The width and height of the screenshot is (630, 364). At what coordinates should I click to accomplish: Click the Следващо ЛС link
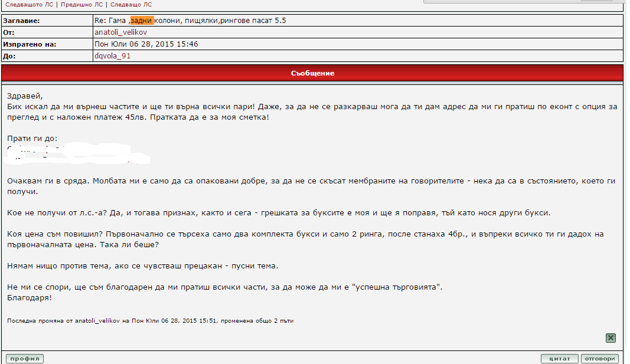[131, 4]
